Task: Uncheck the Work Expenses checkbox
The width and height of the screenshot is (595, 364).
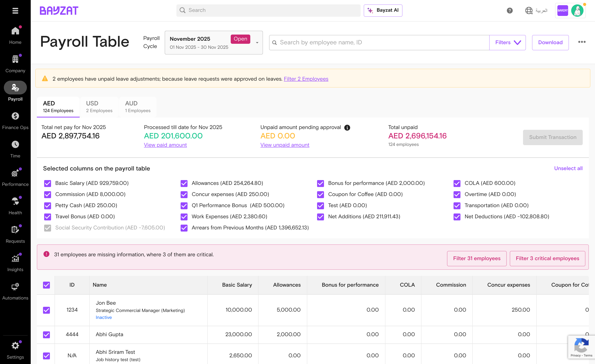Action: point(184,217)
